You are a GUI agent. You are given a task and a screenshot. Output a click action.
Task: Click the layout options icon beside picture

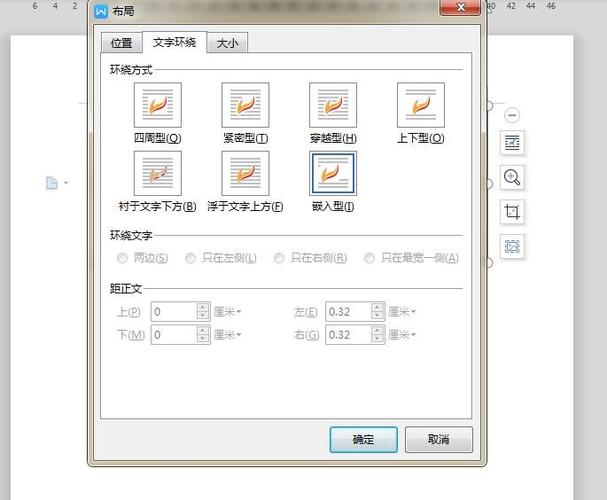[512, 143]
